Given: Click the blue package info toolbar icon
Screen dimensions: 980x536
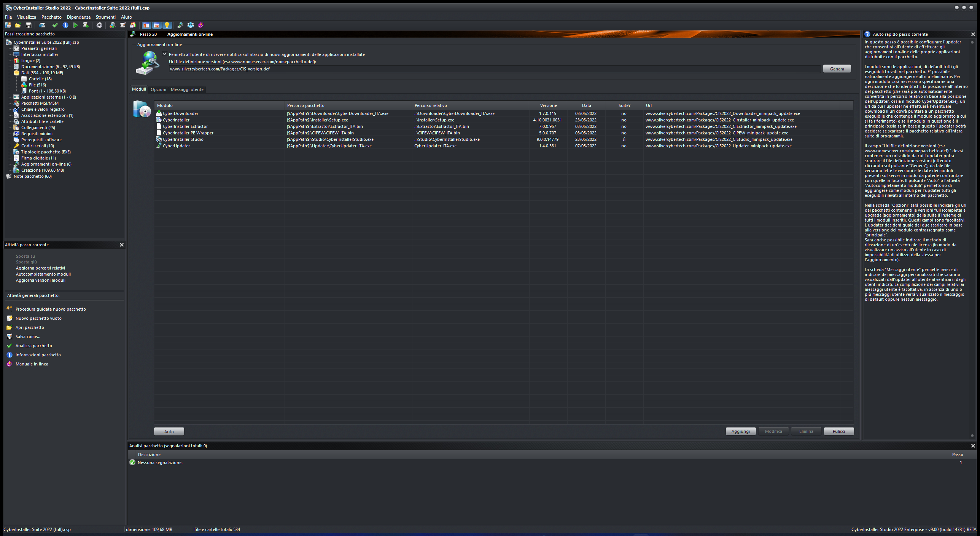Looking at the screenshot, I should [x=65, y=25].
